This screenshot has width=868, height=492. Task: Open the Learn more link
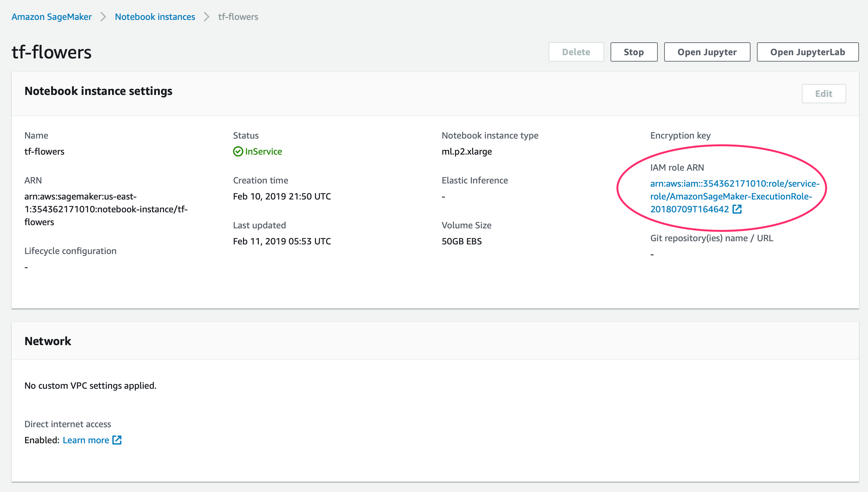86,440
